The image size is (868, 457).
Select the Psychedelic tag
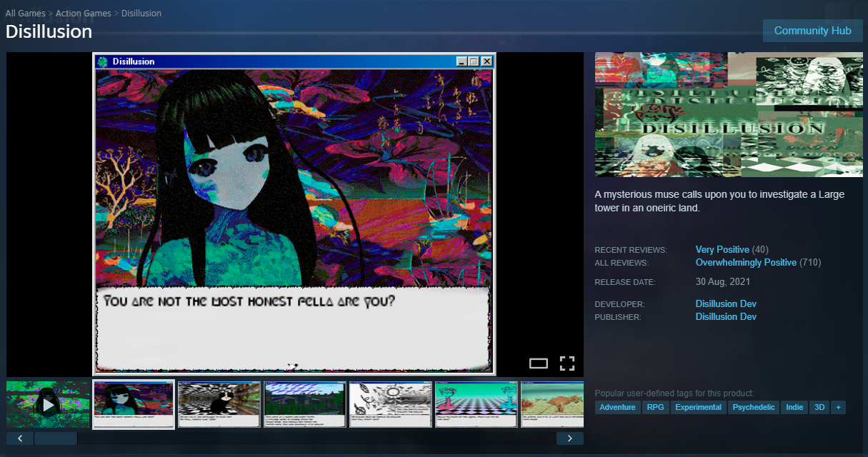coord(754,407)
